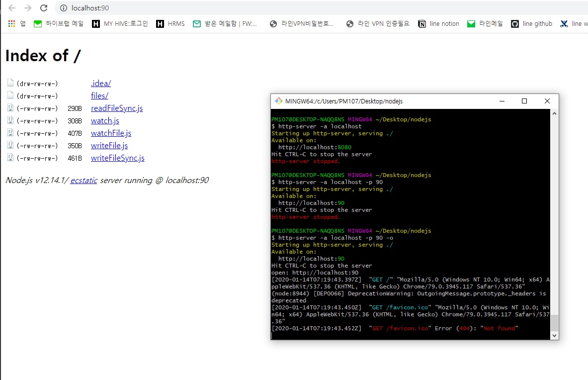588x380 pixels.
Task: Open the MY HIVE login bookmark
Action: pos(120,23)
